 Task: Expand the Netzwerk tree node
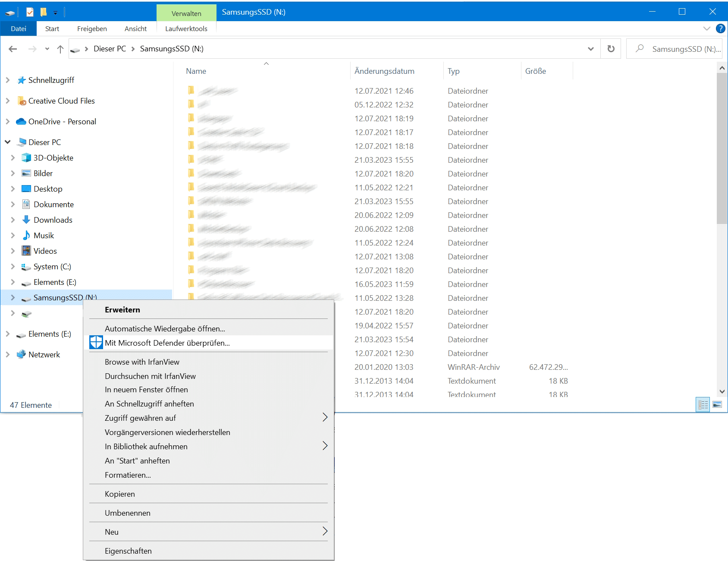pyautogui.click(x=8, y=355)
